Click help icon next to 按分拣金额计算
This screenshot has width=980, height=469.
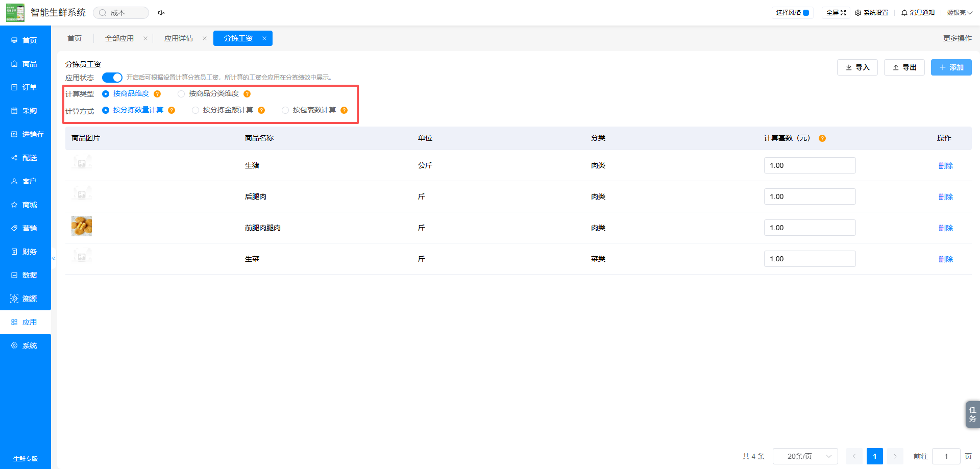click(x=261, y=110)
